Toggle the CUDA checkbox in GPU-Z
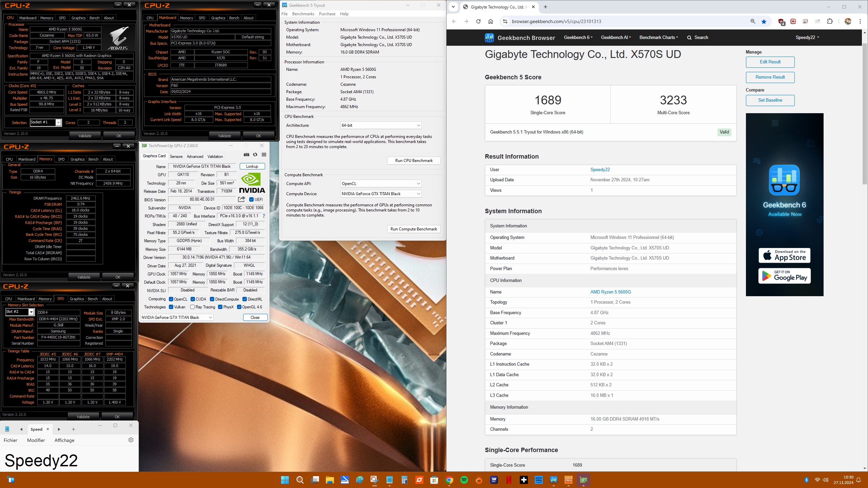Screen dimensions: 868x488 pos(193,299)
